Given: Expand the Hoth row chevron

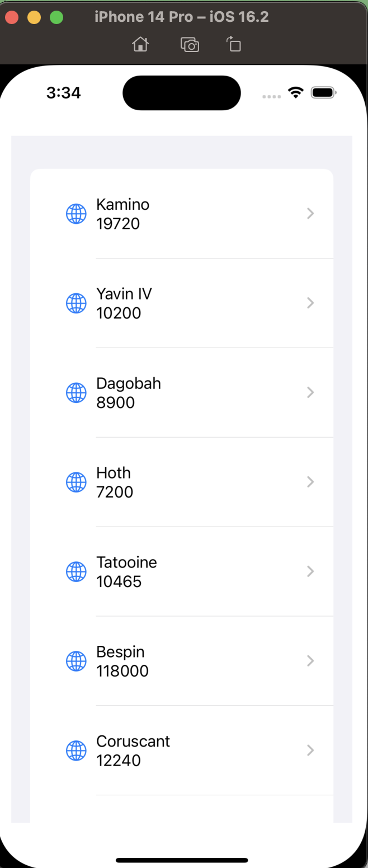Looking at the screenshot, I should 310,482.
